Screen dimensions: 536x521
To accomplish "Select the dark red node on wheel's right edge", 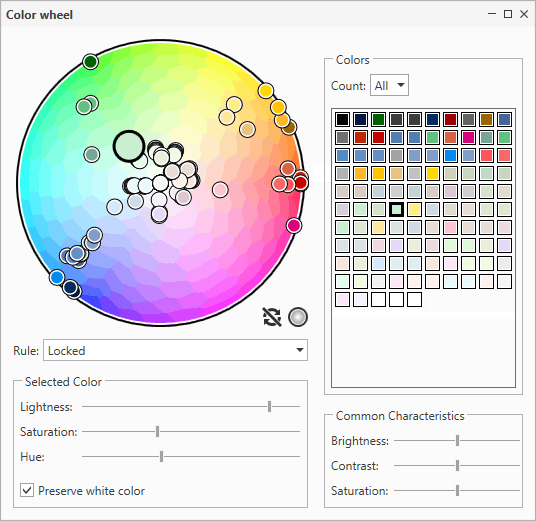I will point(301,183).
